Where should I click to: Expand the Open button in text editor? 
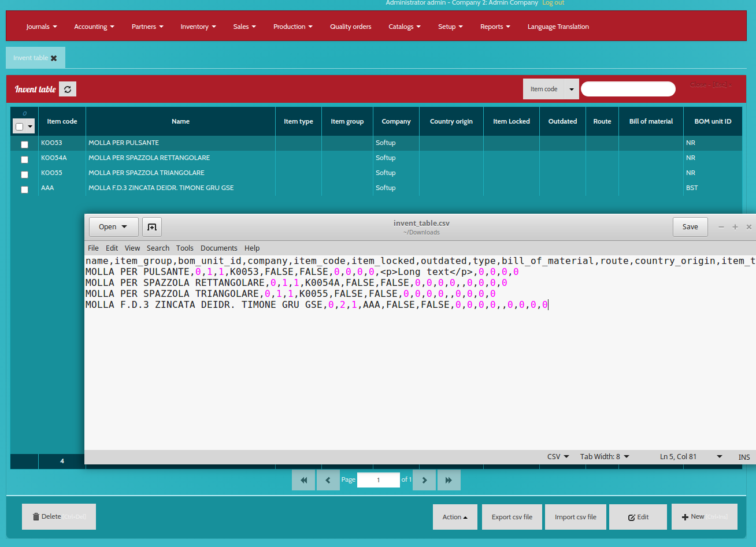coord(113,227)
